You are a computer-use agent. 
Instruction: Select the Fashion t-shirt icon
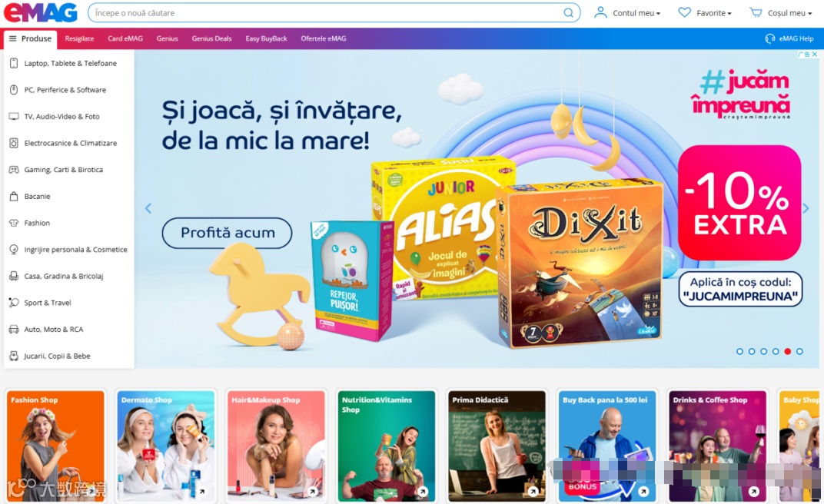[x=14, y=223]
